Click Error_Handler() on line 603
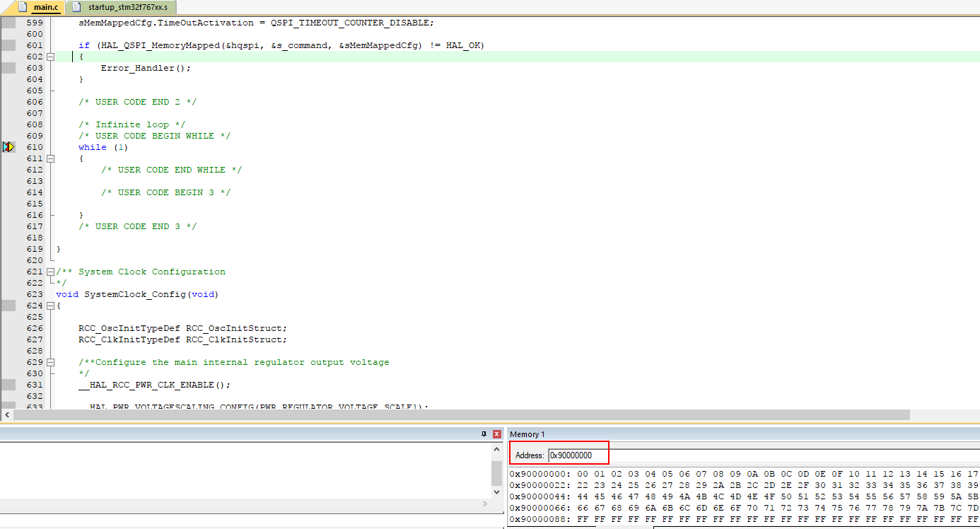This screenshot has width=980, height=529. (x=146, y=68)
